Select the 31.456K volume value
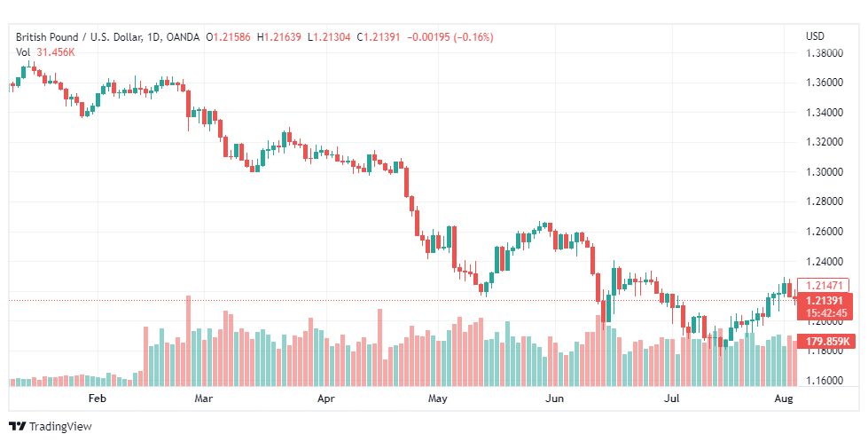This screenshot has height=442, width=868. pyautogui.click(x=56, y=52)
